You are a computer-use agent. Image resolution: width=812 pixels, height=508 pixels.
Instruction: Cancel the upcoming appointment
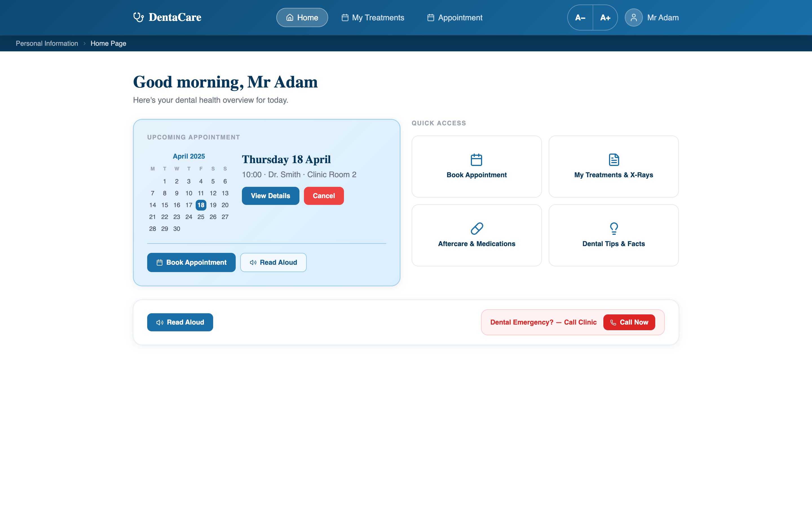point(324,196)
